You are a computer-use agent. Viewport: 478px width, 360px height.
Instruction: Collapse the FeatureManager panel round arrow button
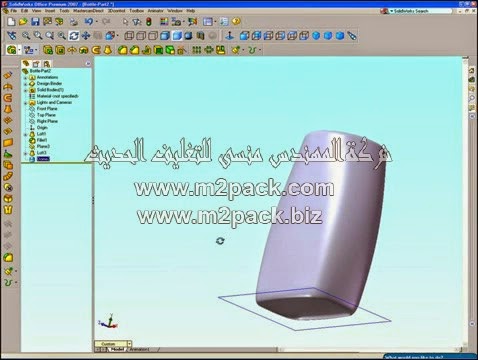tap(88, 63)
